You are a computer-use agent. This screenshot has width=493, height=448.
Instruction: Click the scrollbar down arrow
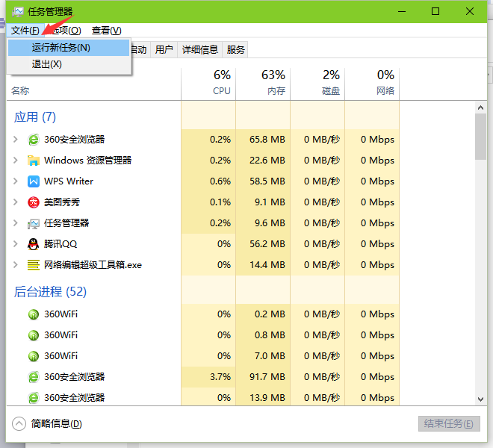(x=480, y=399)
